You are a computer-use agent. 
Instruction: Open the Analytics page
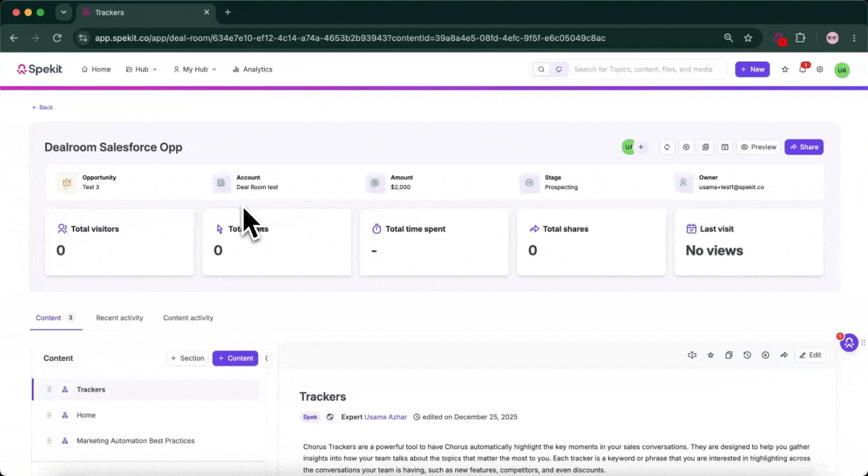coord(252,69)
